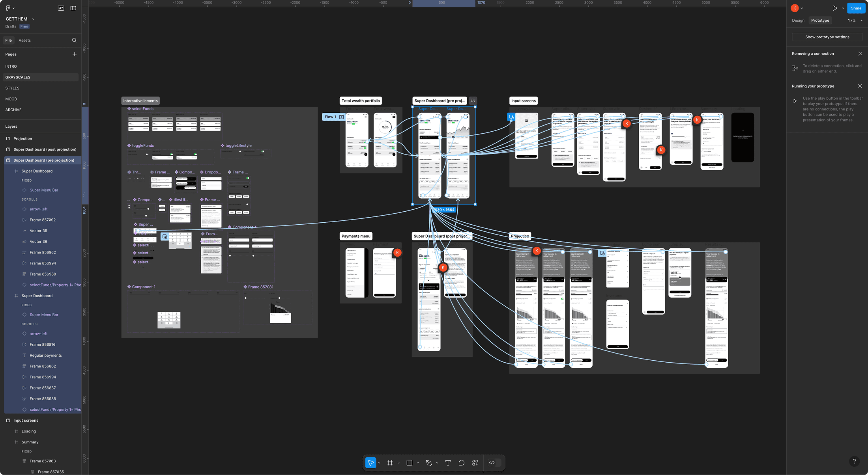Screen dimensions: 868x475
Task: Select the Comment tool
Action: pos(462,463)
